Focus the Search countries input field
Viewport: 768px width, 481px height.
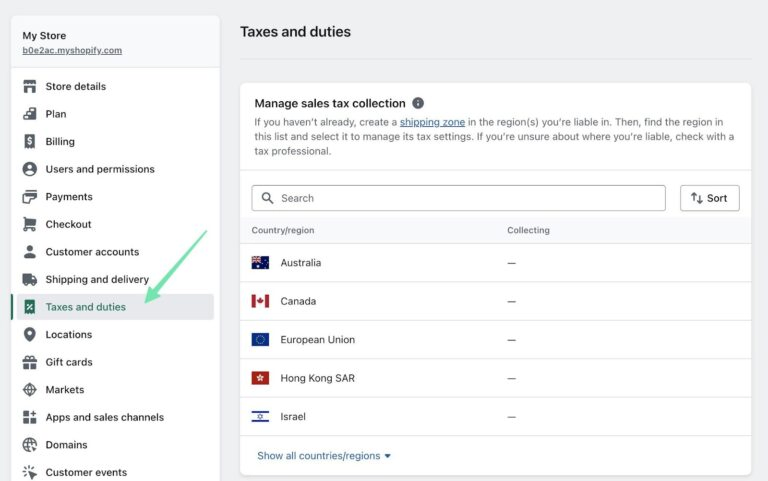[458, 198]
